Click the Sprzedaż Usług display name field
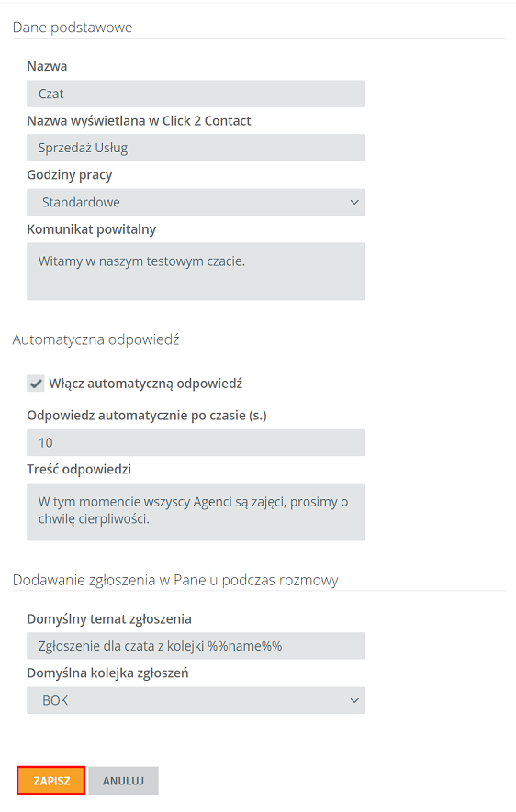The width and height of the screenshot is (516, 812). pos(196,148)
